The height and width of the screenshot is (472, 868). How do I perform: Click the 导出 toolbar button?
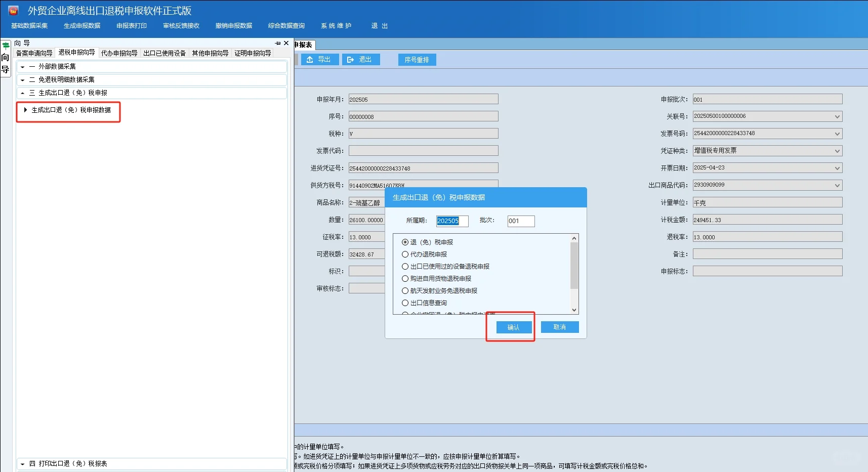[x=320, y=60]
